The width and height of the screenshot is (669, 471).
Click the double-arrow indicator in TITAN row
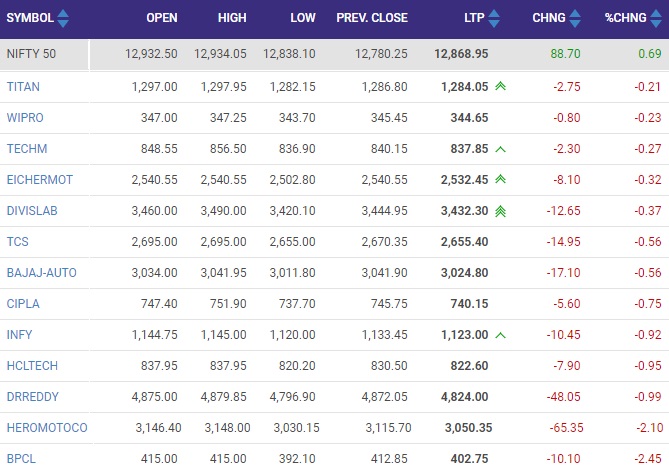500,87
